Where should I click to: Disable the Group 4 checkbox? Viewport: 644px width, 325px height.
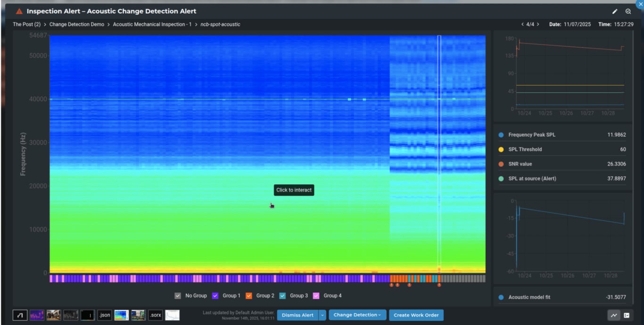316,296
